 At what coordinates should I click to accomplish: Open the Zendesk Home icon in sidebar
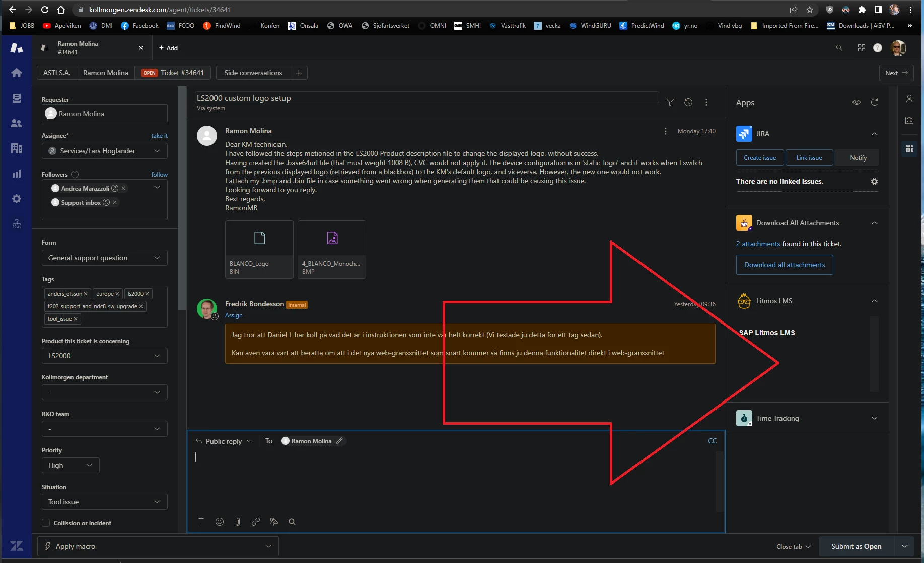[x=17, y=73]
